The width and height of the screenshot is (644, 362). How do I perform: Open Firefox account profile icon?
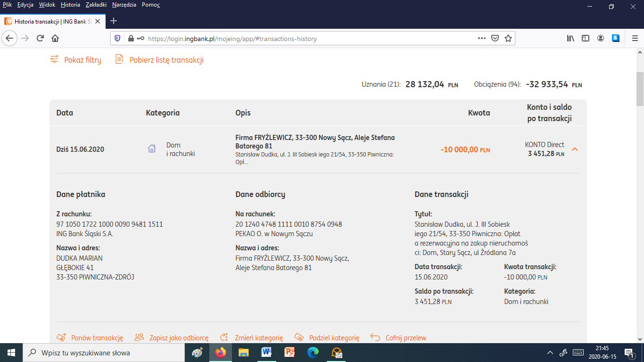[x=600, y=38]
